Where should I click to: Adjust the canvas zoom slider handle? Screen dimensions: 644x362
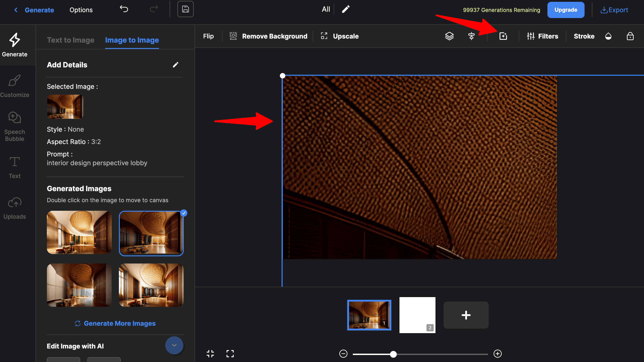393,354
